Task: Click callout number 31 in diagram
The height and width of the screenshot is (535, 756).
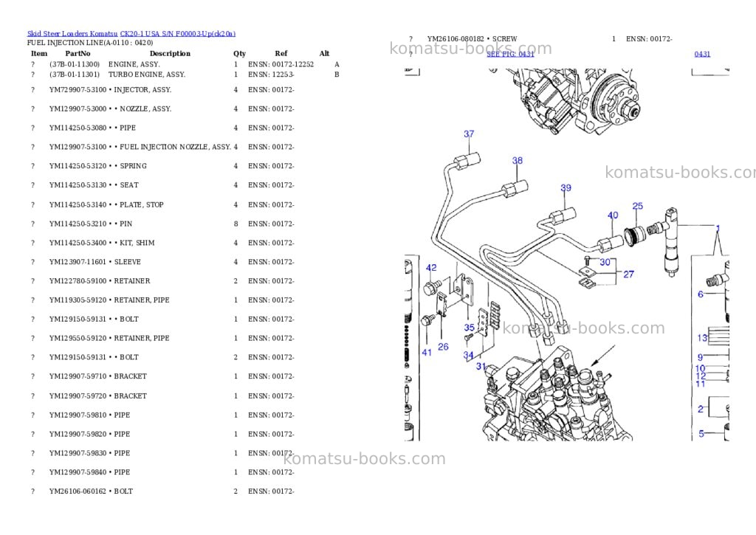Action: pos(481,366)
